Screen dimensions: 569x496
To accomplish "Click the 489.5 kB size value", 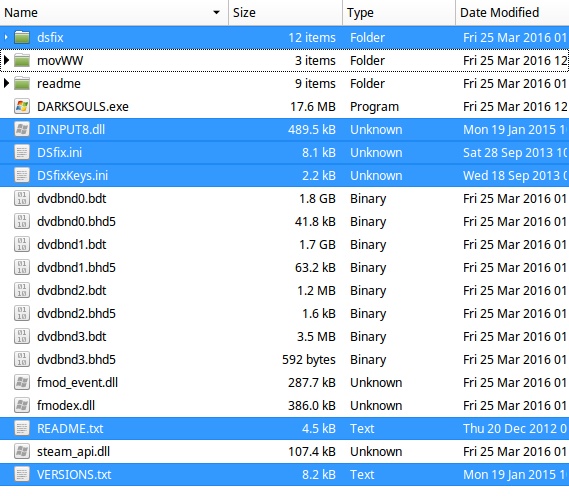I will click(x=312, y=130).
